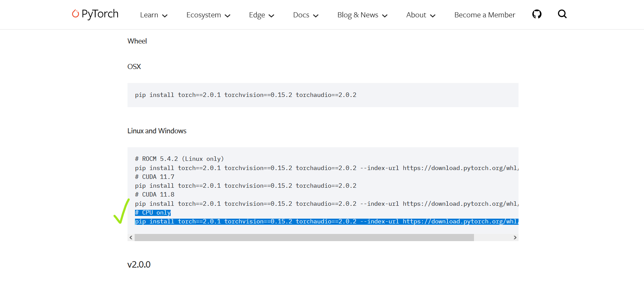The image size is (644, 287).
Task: Open the Docs dropdown chevron
Action: click(x=316, y=16)
